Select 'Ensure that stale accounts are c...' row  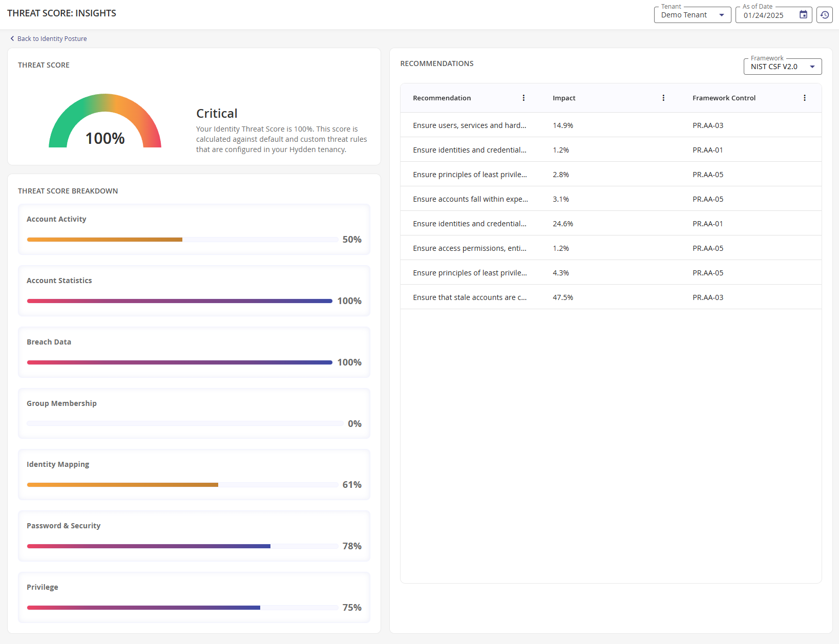point(611,297)
